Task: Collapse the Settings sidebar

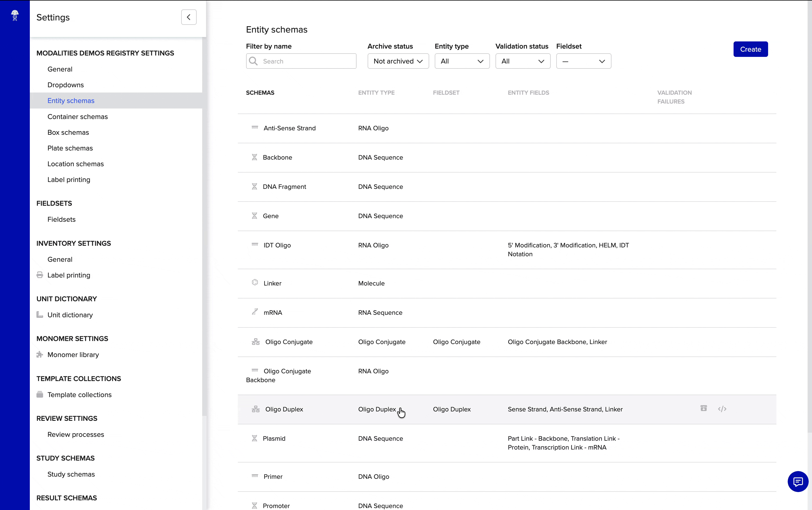Action: (x=188, y=17)
